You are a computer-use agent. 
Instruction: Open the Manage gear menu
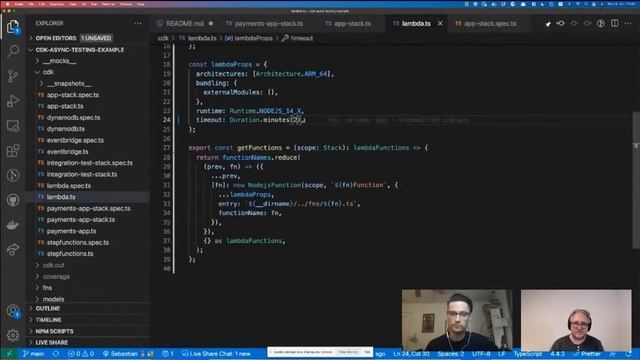point(13,335)
